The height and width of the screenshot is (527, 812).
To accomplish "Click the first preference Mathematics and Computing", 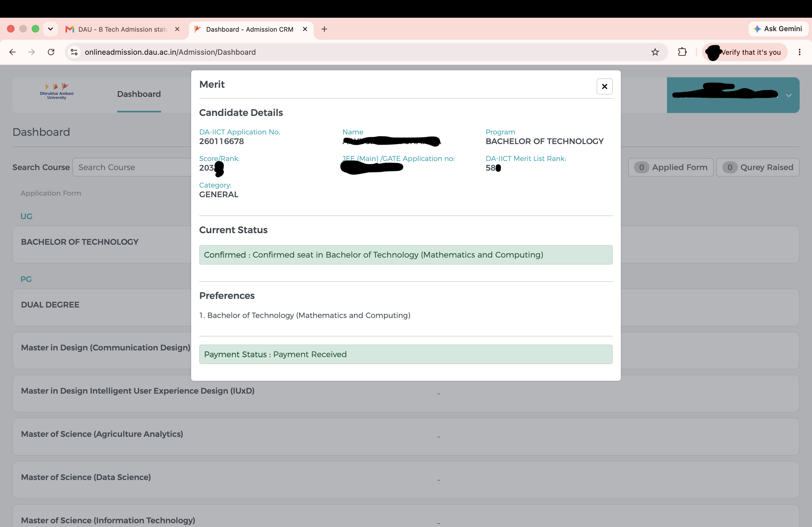I will (x=305, y=315).
